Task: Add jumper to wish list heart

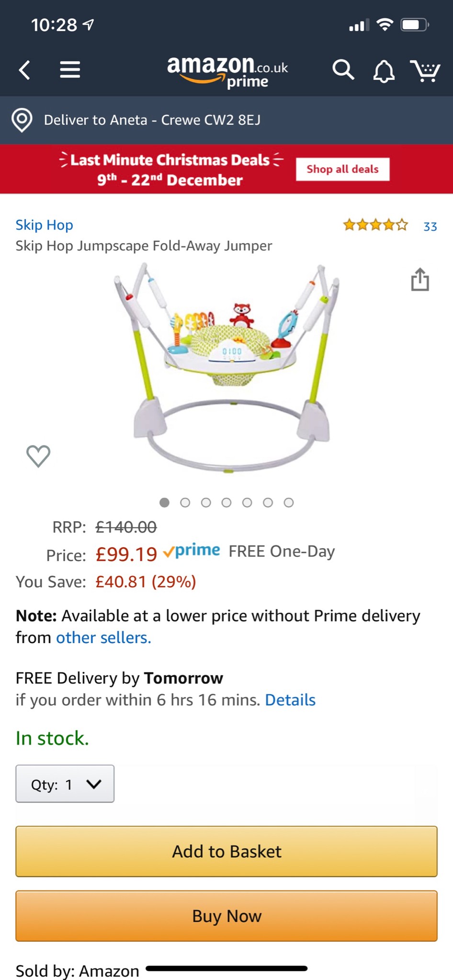Action: (38, 456)
